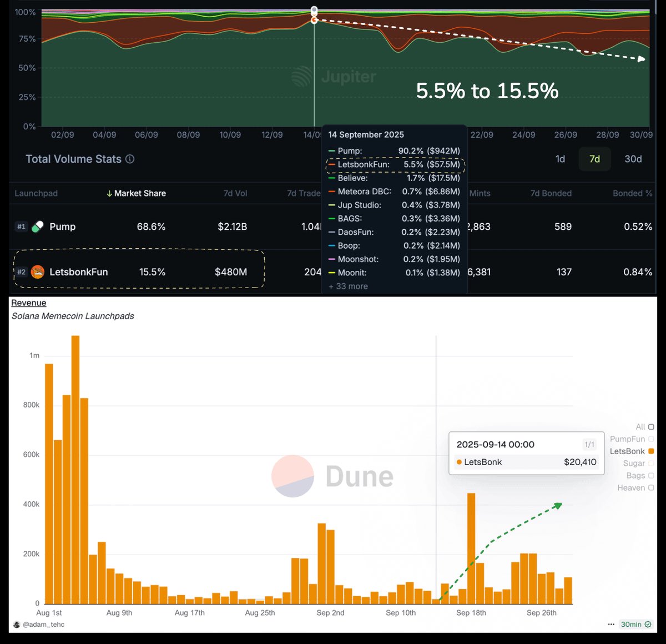
Task: Click LetsbonkFun's $480M 7d volume cell
Action: tap(231, 272)
